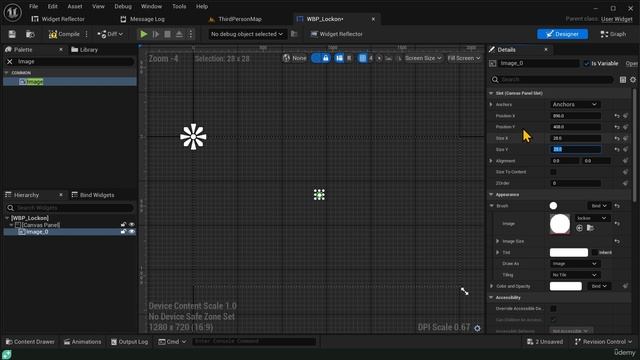Viewport: 640px width, 360px height.
Task: Click the zoom to fit circle icon
Action: pos(379,58)
